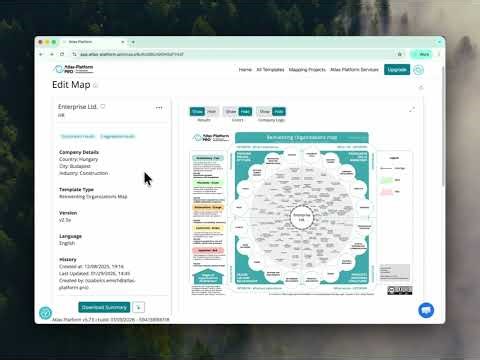Go forward with browser forward arrow
This screenshot has width=480, height=360.
pos(52,54)
